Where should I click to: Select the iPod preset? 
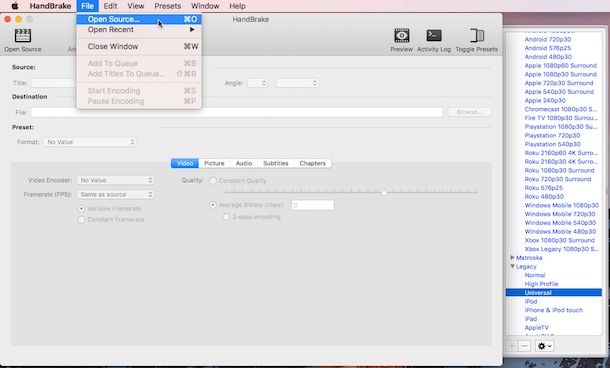coord(531,301)
